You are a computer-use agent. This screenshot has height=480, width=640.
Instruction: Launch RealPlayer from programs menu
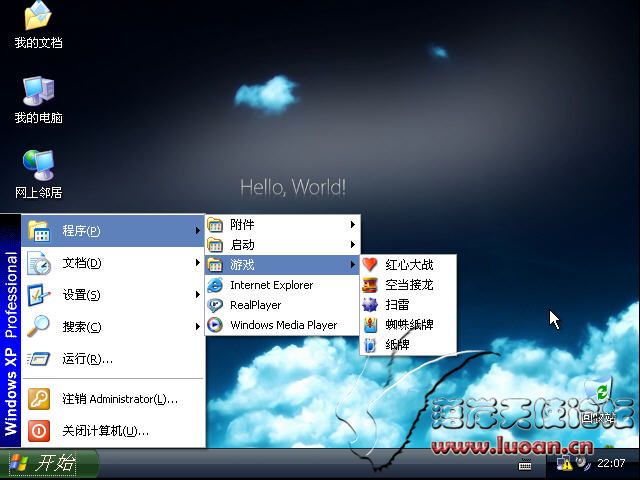282,305
